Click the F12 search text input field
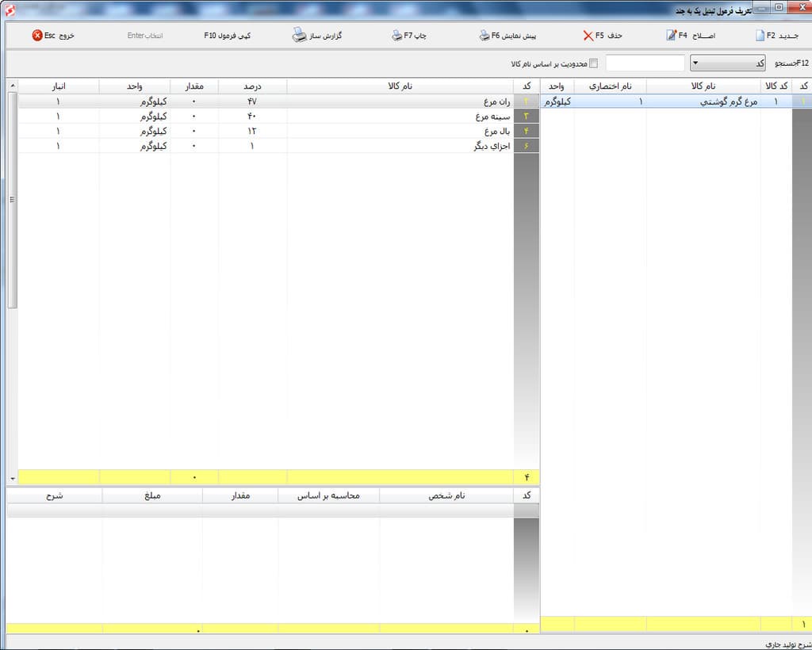 [x=645, y=63]
